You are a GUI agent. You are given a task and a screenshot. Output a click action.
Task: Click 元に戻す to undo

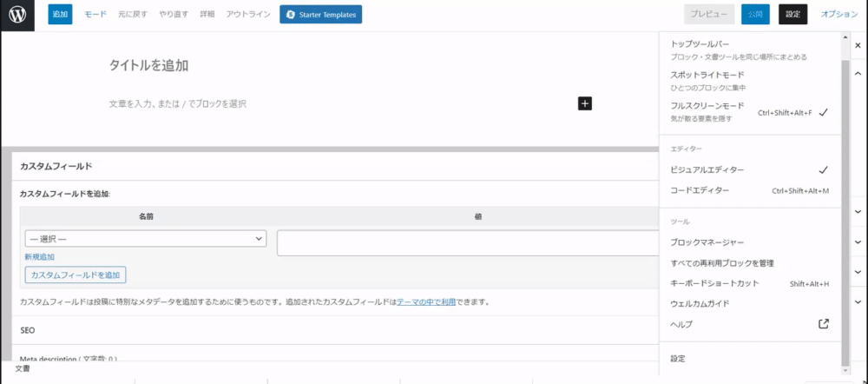click(132, 15)
